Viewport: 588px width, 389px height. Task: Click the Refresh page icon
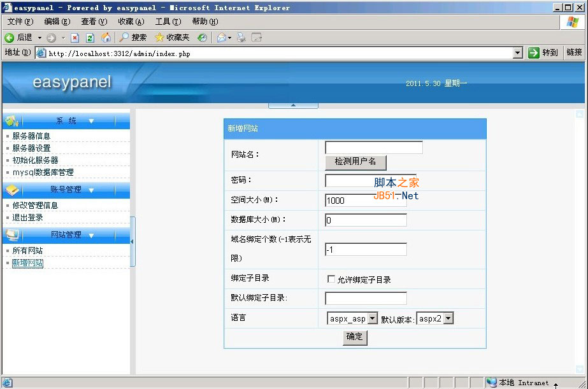click(90, 37)
